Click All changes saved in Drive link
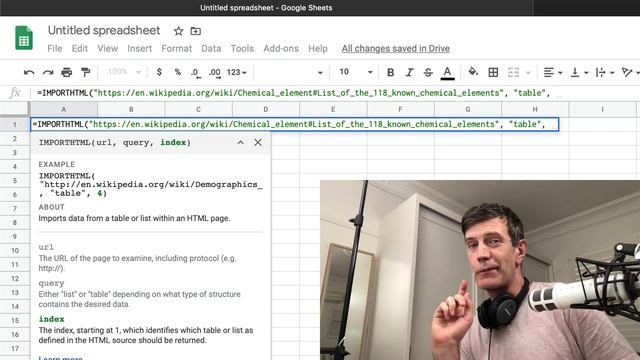This screenshot has height=360, width=640. pos(396,49)
